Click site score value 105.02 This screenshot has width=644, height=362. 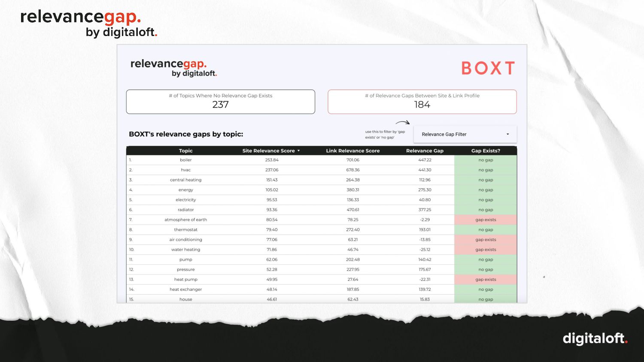(272, 190)
